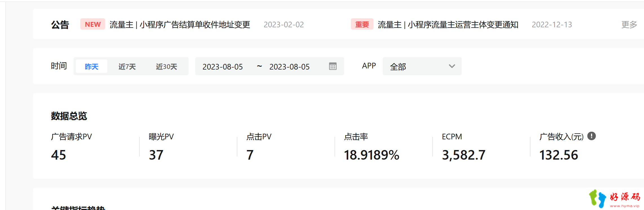Select the 昨天 time range
Image resolution: width=644 pixels, height=210 pixels.
(x=92, y=66)
